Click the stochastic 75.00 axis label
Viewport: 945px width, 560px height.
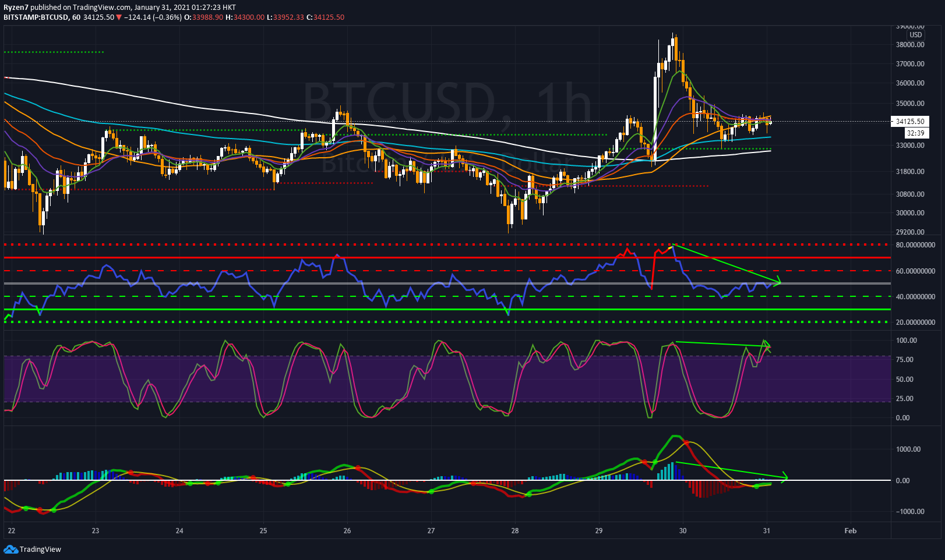click(x=905, y=360)
